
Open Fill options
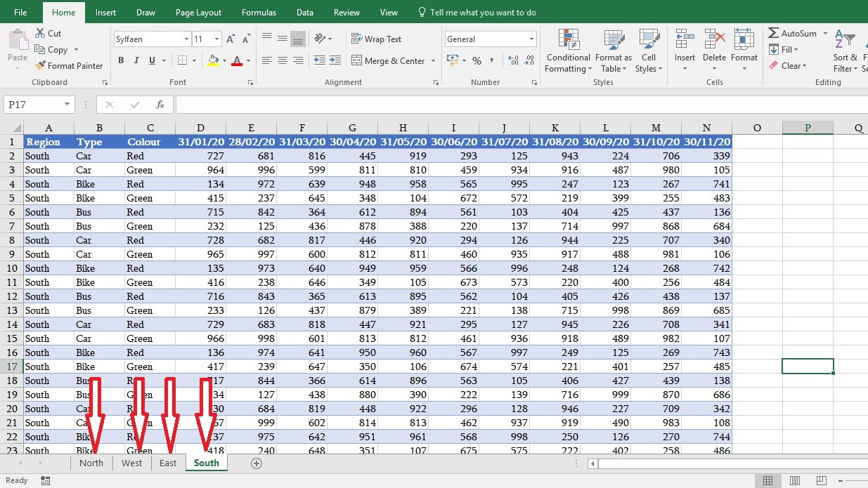(784, 49)
